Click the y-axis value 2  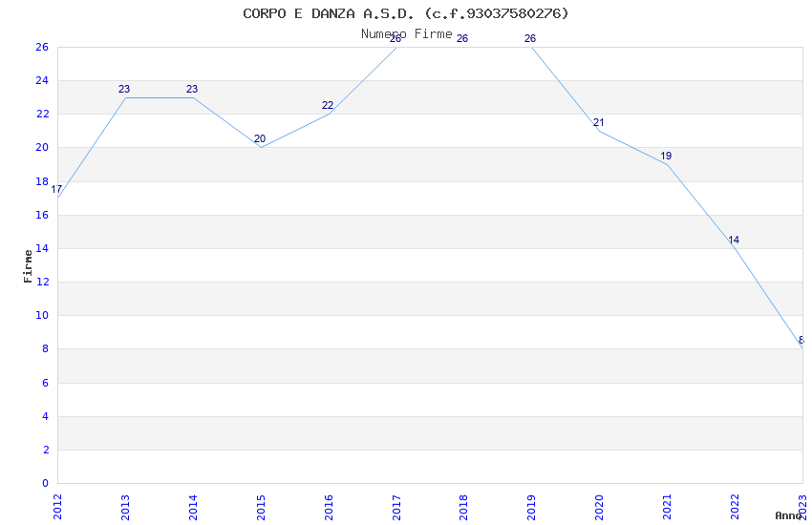[45, 450]
